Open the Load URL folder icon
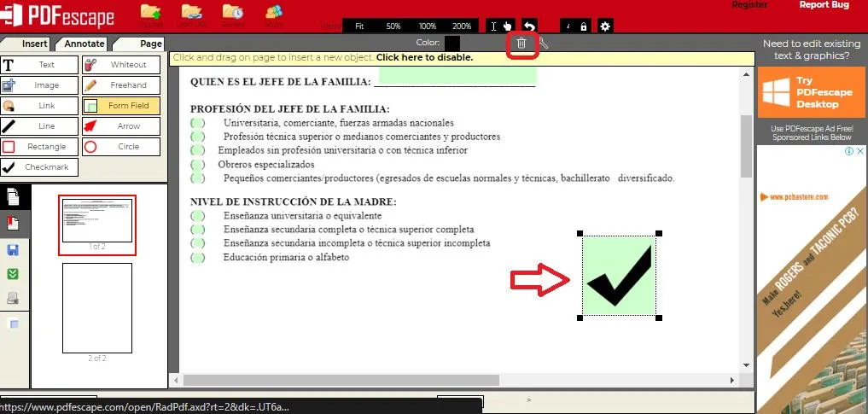 [x=191, y=12]
